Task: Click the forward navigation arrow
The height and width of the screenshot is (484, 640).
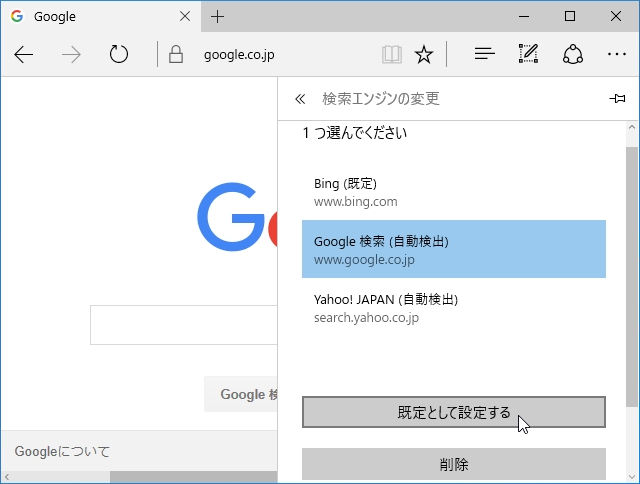Action: [x=71, y=54]
